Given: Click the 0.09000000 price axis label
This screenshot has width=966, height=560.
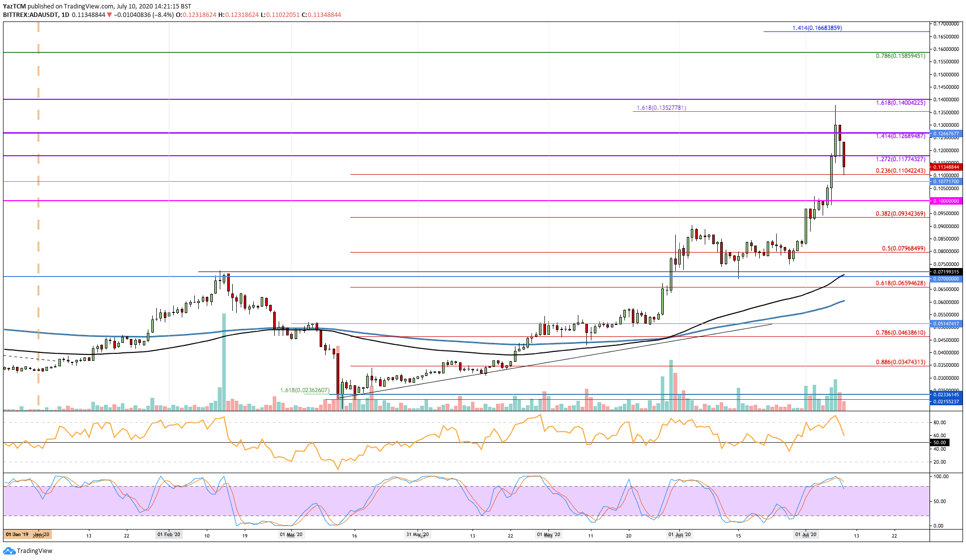Looking at the screenshot, I should pyautogui.click(x=946, y=226).
